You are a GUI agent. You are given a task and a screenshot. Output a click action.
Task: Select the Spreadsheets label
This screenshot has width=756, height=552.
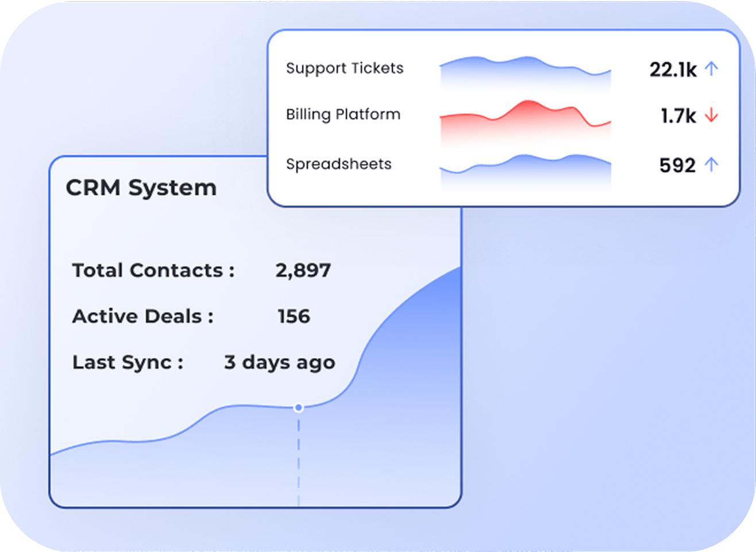[x=338, y=164]
